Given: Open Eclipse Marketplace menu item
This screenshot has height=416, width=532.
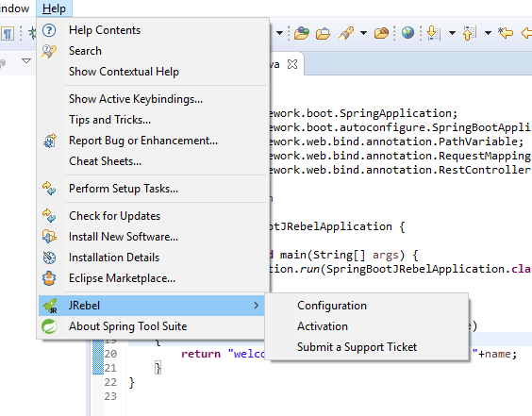Looking at the screenshot, I should pos(152,278).
